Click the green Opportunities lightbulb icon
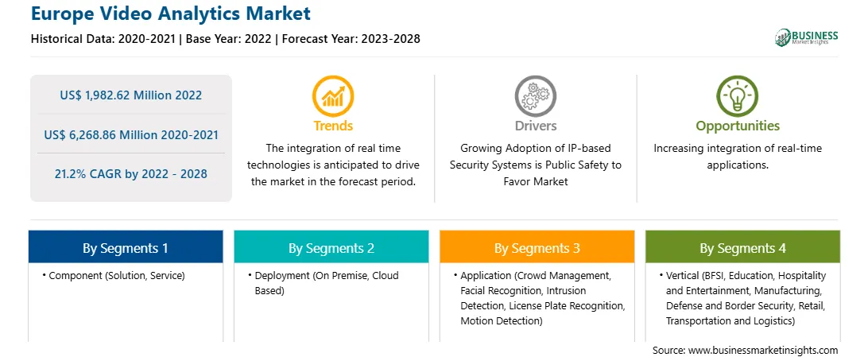 738,95
